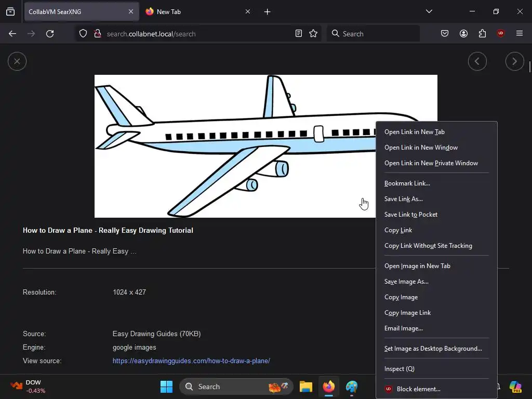532x399 pixels.
Task: Toggle Reader View icon in address bar
Action: click(299, 34)
